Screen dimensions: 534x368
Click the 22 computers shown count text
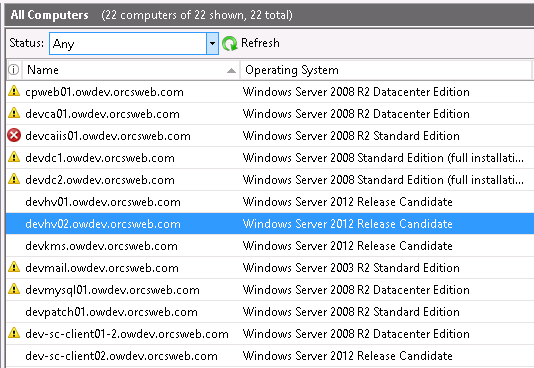(x=197, y=15)
